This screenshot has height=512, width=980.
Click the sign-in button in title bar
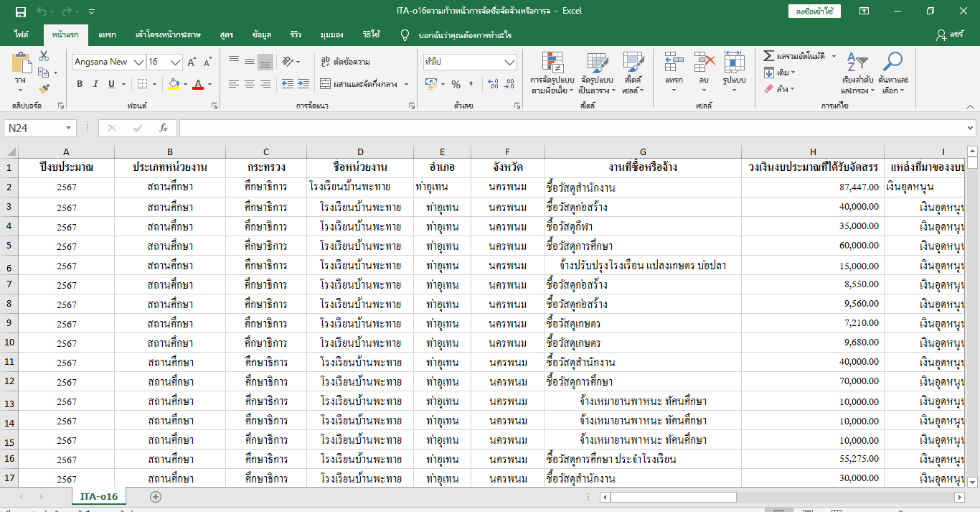pos(814,11)
